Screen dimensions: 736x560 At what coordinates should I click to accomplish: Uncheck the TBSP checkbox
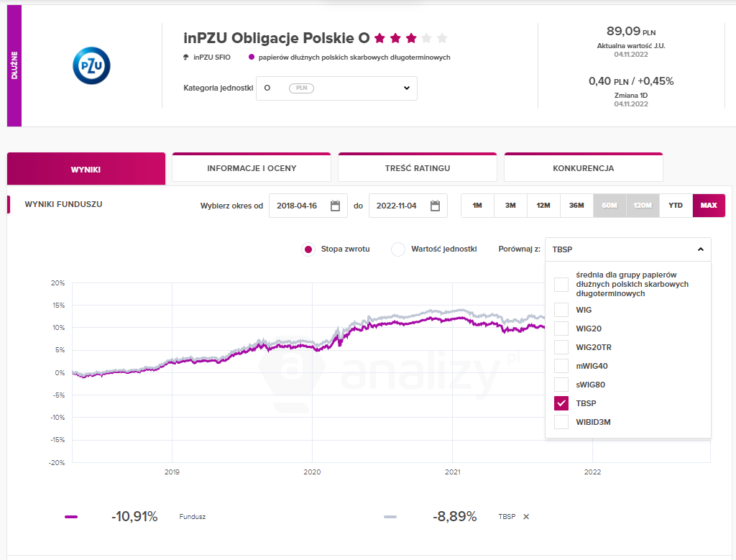(561, 403)
